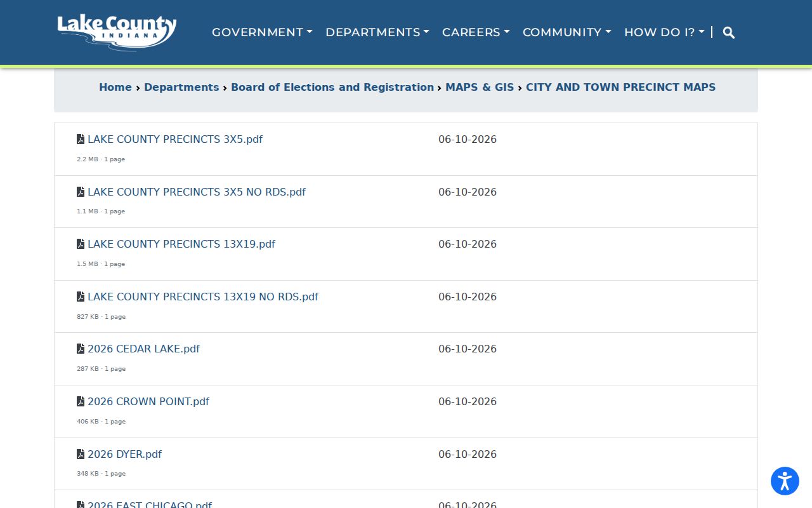Viewport: 812px width, 508px height.
Task: Go to Home breadcrumb
Action: pyautogui.click(x=115, y=87)
